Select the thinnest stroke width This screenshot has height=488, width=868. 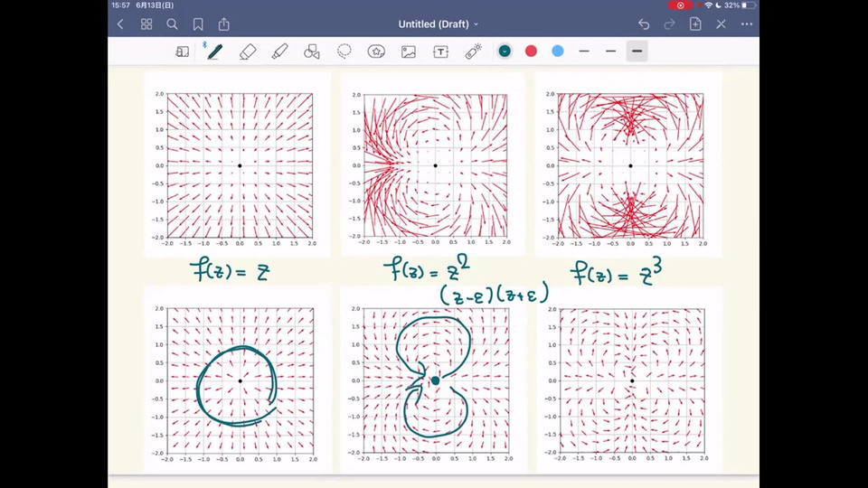click(x=584, y=51)
